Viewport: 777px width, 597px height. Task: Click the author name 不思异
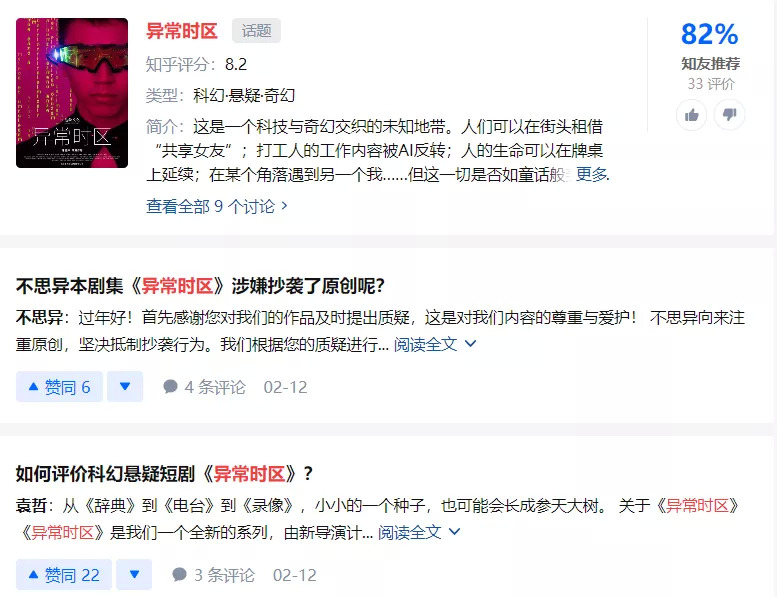[39, 317]
